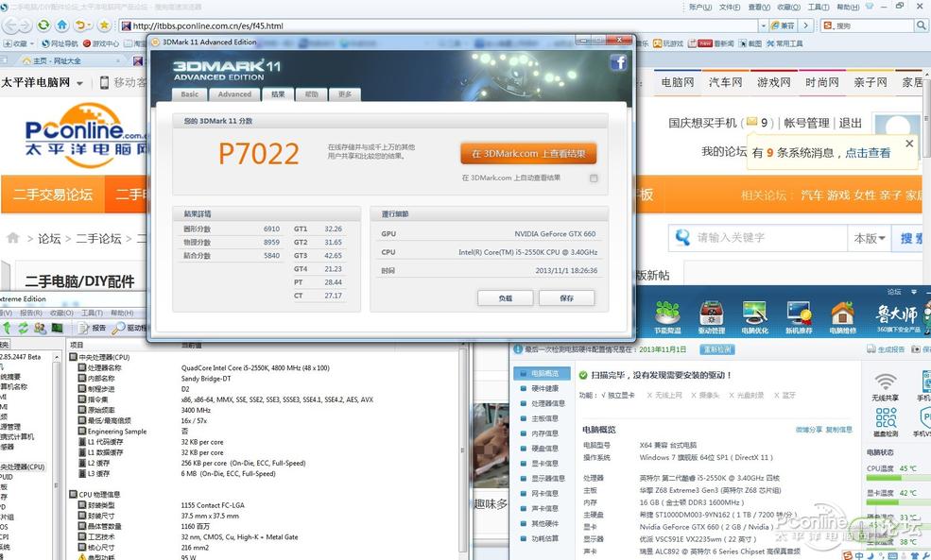Click the favorites star icon
Viewport: 931px width, 560px height.
[x=105, y=25]
